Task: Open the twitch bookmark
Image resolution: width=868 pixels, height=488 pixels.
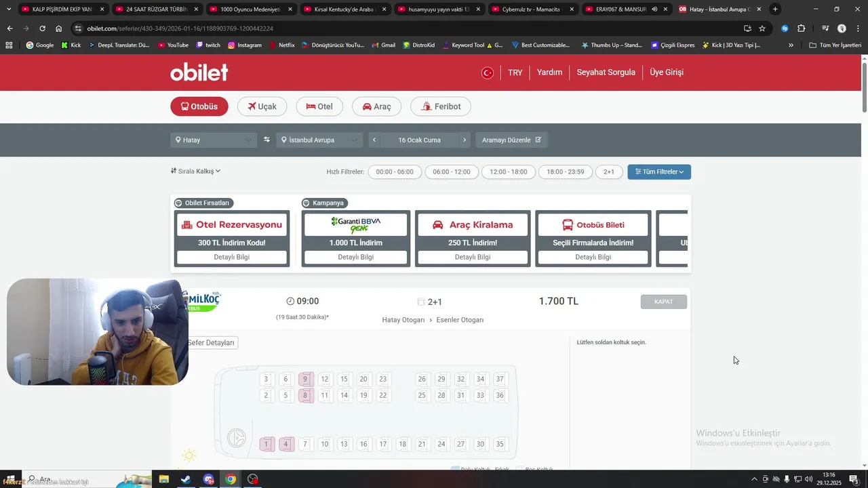Action: tap(208, 45)
